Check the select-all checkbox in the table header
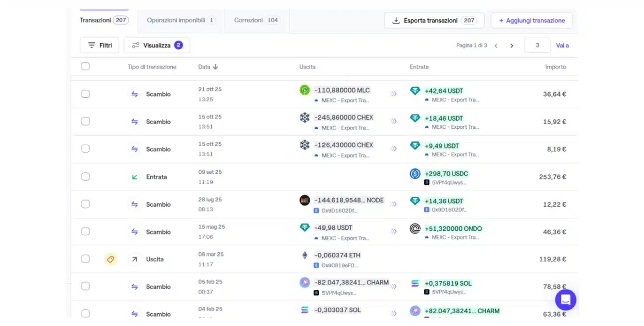This screenshot has width=644, height=326. point(85,66)
